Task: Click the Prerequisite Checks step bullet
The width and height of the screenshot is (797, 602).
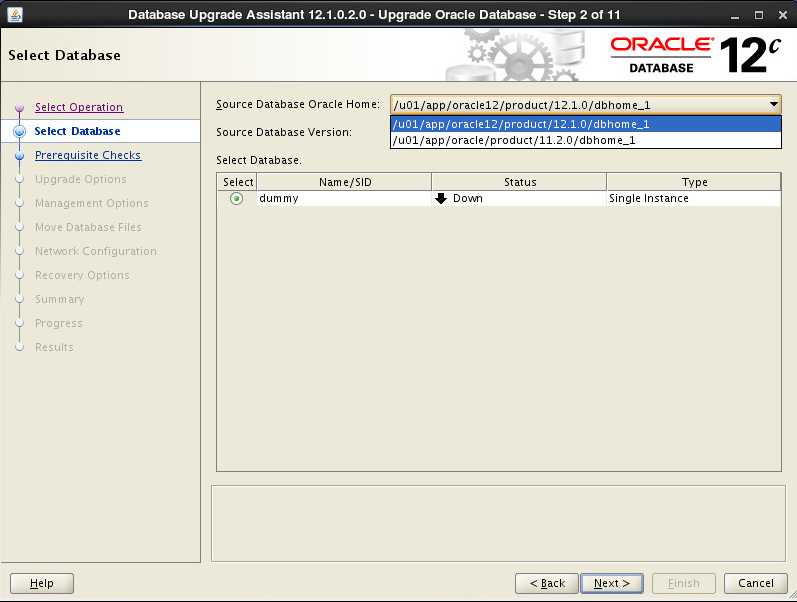Action: pyautogui.click(x=19, y=156)
